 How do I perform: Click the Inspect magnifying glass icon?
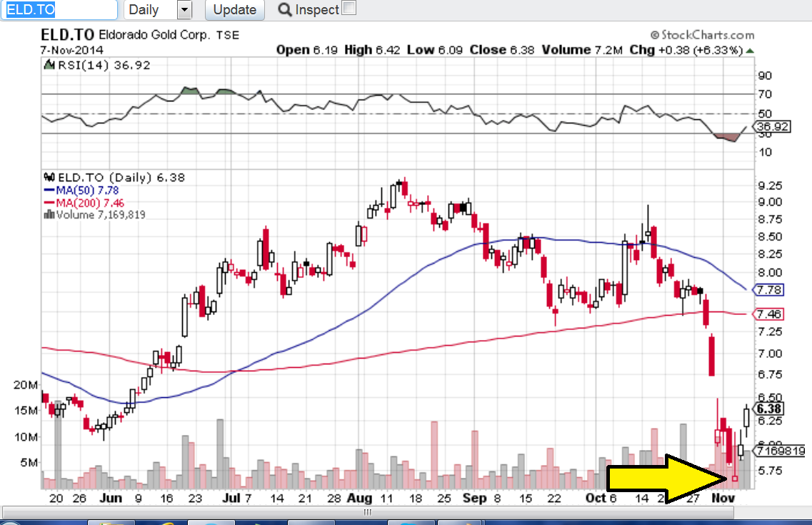pos(285,9)
